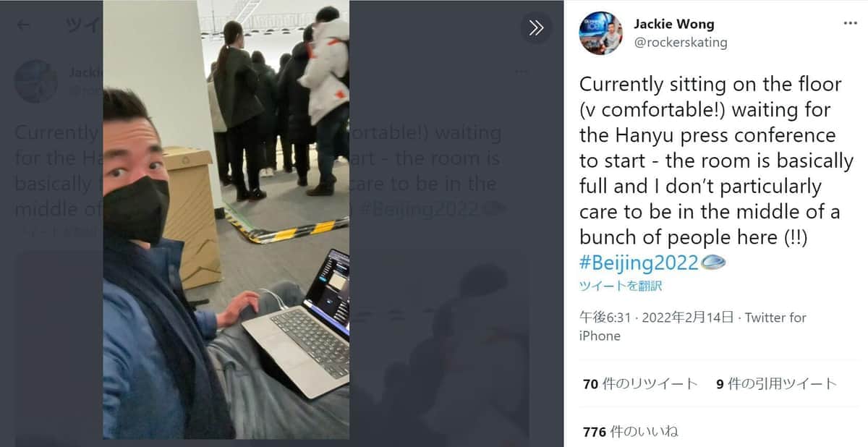868x447 pixels.
Task: Click the enlarged selfie photo
Action: point(226,219)
